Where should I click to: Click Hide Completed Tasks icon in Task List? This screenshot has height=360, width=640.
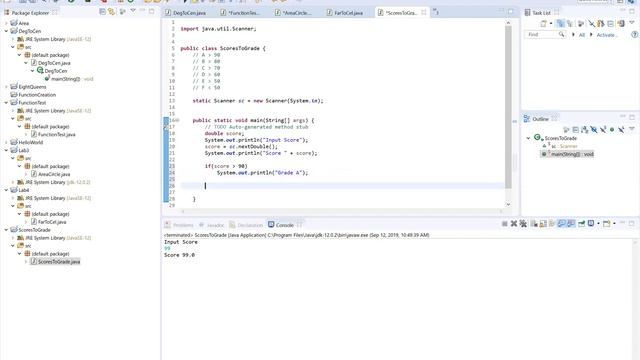pyautogui.click(x=591, y=24)
